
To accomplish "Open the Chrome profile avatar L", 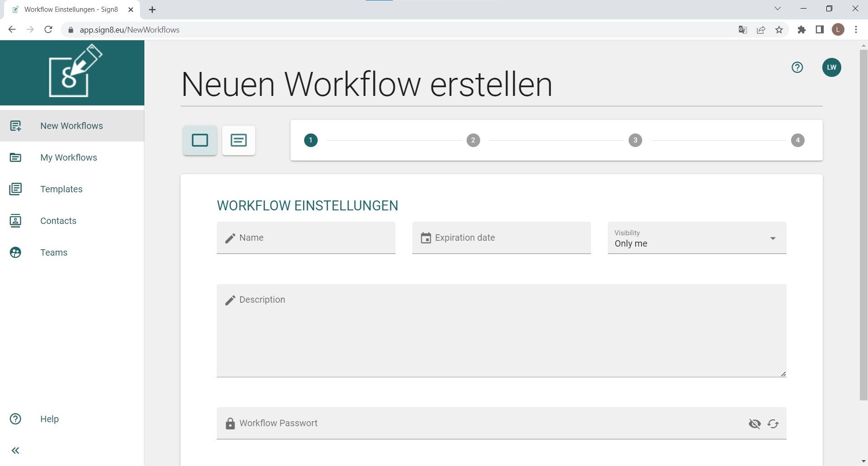I will click(838, 30).
